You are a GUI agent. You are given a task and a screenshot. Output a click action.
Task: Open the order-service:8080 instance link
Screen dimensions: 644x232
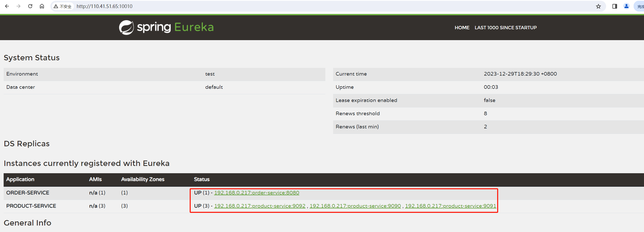pyautogui.click(x=257, y=193)
